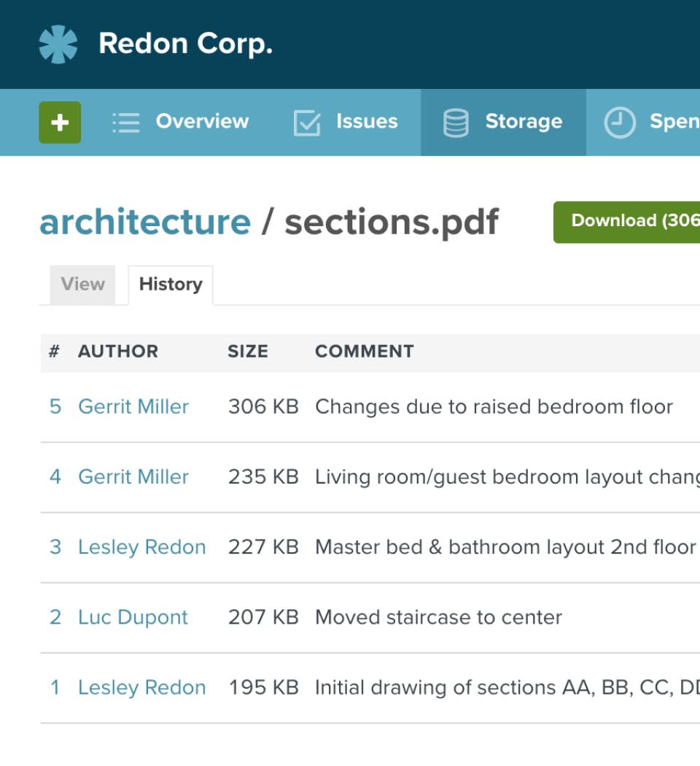Screen dimensions: 700x766
Task: Switch to the View tab
Action: coord(82,285)
